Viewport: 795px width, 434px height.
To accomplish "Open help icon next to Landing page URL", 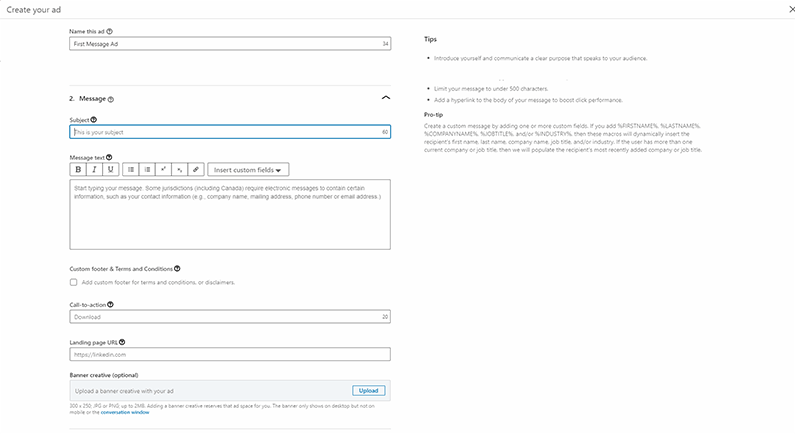I will 122,342.
